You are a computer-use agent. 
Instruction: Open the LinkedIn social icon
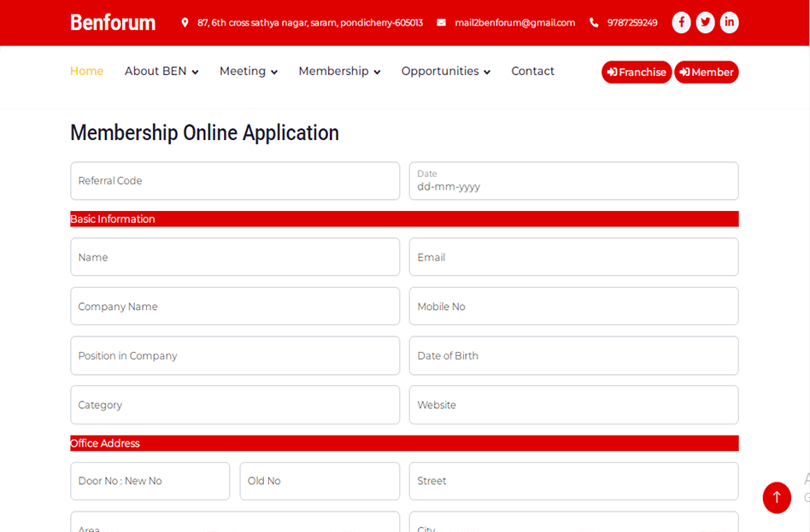pos(729,22)
